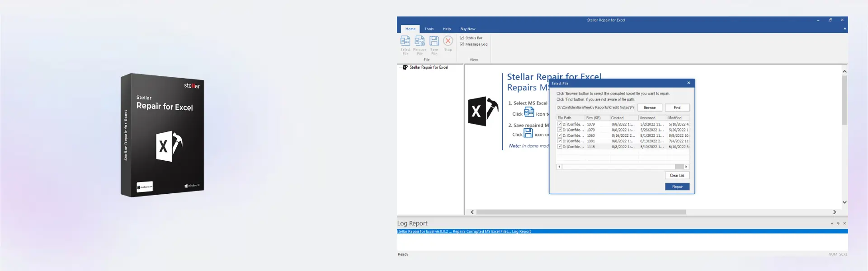868x271 pixels.
Task: Click the main pane's scroll up arrow
Action: click(x=844, y=71)
